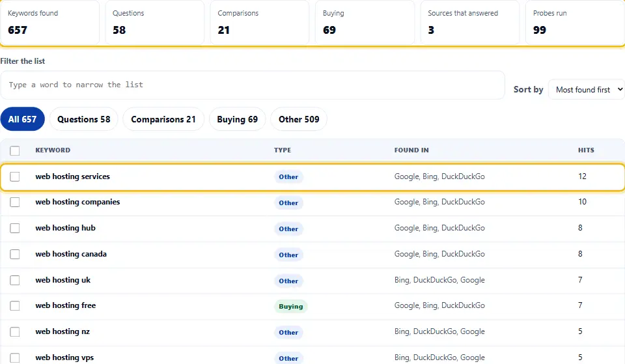Tick the select-all checkbox in the table header
This screenshot has height=364, width=625.
pyautogui.click(x=15, y=150)
